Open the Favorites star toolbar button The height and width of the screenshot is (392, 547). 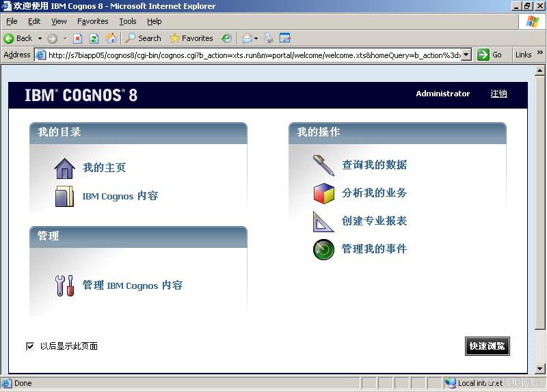click(191, 38)
